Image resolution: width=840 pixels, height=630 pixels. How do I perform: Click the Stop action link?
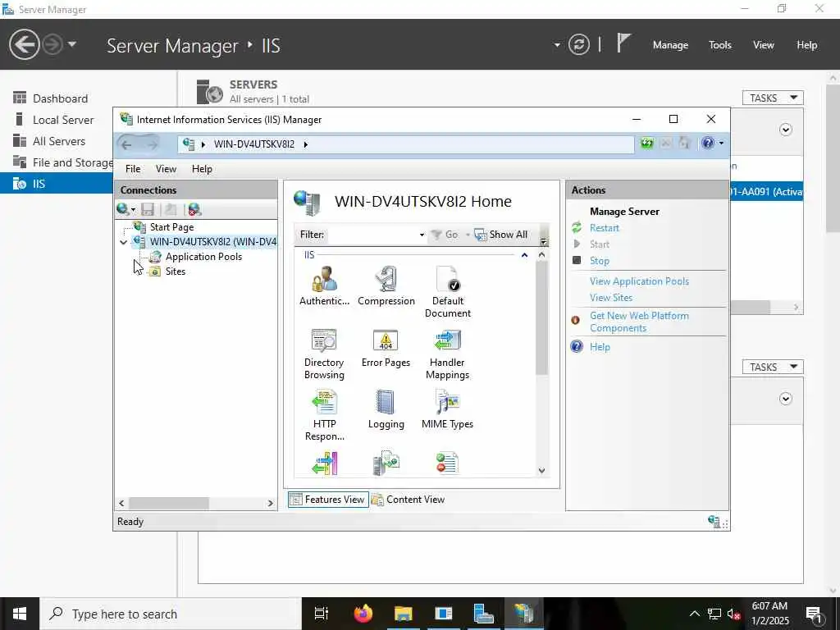pos(600,260)
